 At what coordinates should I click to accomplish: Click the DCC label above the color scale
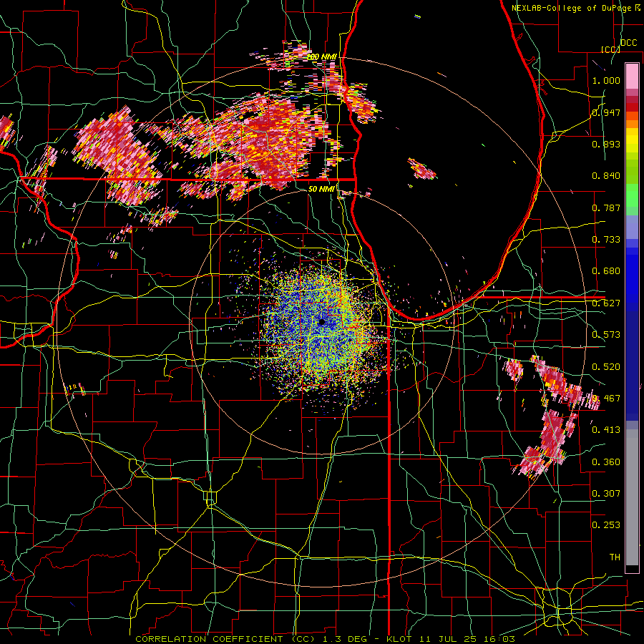[628, 43]
